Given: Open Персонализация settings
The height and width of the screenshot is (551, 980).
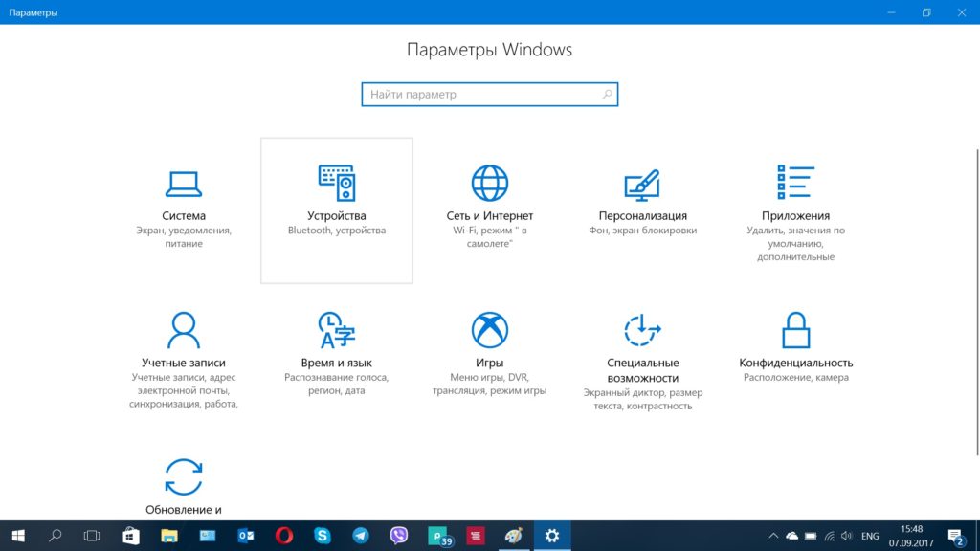Looking at the screenshot, I should (x=642, y=201).
